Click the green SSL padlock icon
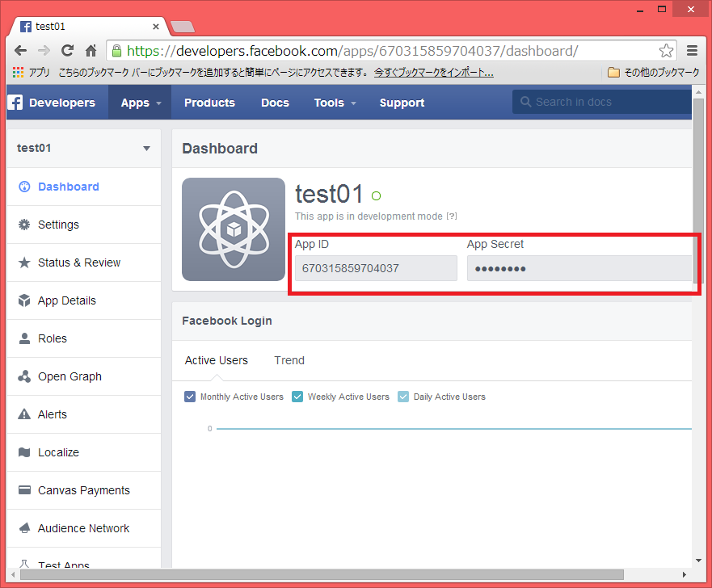Viewport: 712px width, 588px height. pos(116,50)
